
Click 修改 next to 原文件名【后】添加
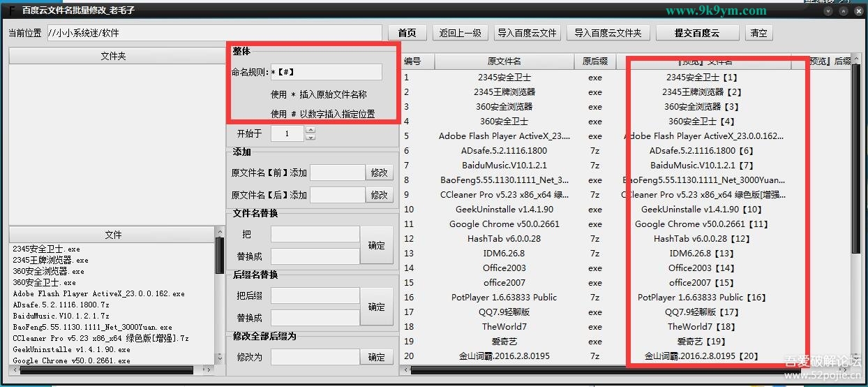point(380,195)
